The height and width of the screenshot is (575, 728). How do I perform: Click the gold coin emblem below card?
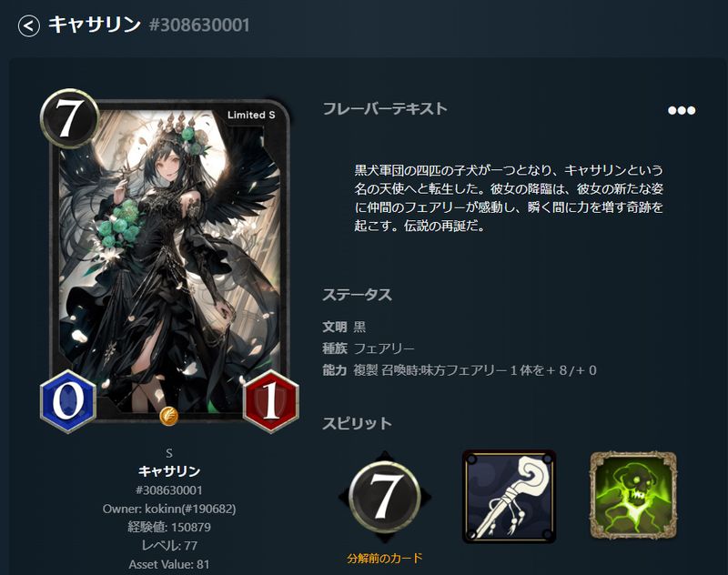(x=169, y=416)
